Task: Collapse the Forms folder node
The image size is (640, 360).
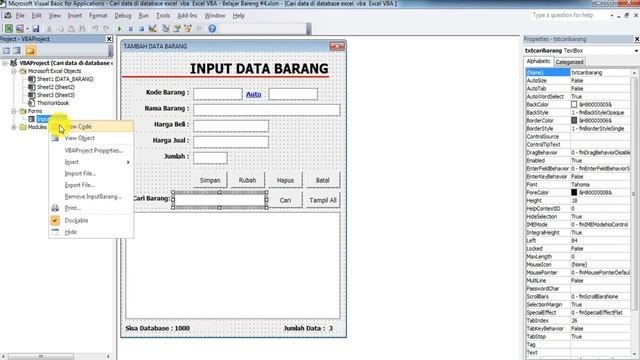Action: coord(14,111)
